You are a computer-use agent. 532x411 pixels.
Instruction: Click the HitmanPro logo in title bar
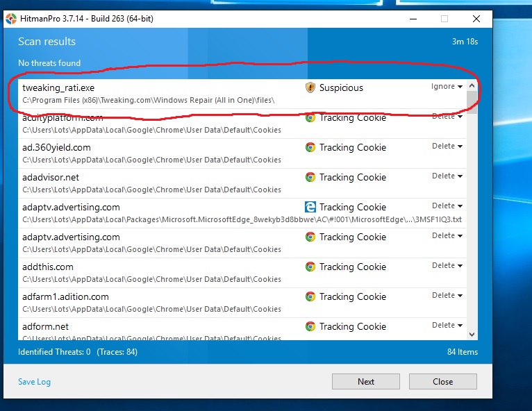(x=11, y=19)
